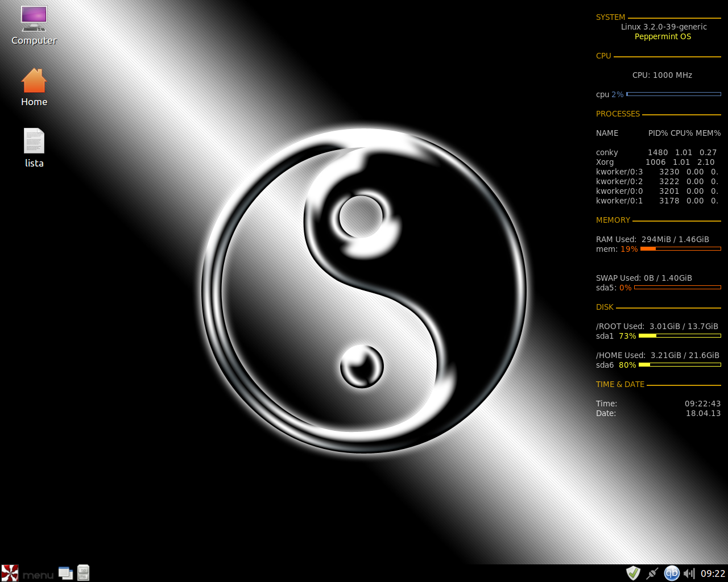Open the update manager shield icon
This screenshot has width=728, height=582.
pyautogui.click(x=633, y=573)
